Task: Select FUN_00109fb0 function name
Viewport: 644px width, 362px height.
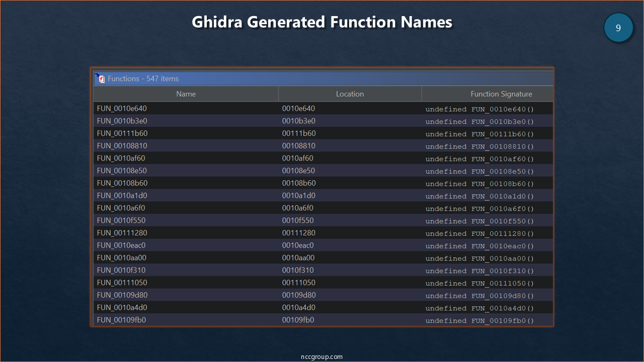Action: 121,320
